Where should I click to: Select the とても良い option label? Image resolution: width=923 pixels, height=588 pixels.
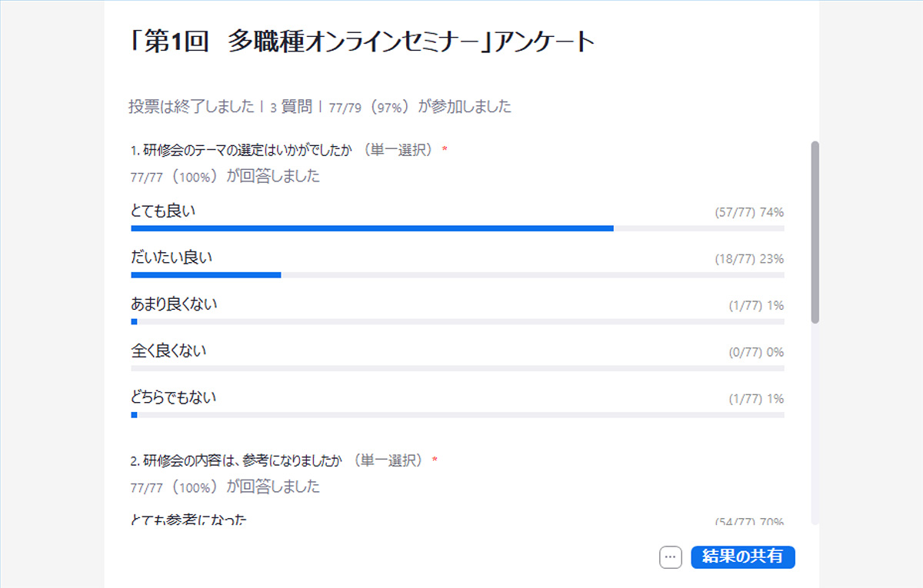click(163, 211)
